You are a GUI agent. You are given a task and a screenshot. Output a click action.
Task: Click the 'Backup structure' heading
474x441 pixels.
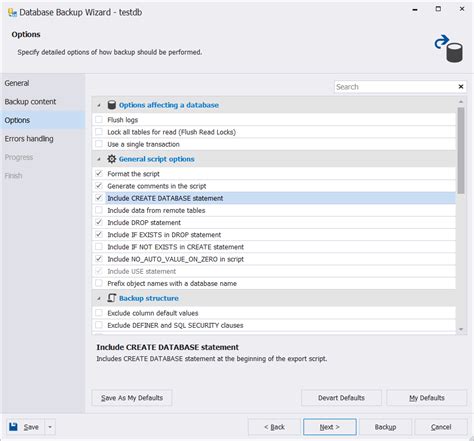[x=149, y=298]
